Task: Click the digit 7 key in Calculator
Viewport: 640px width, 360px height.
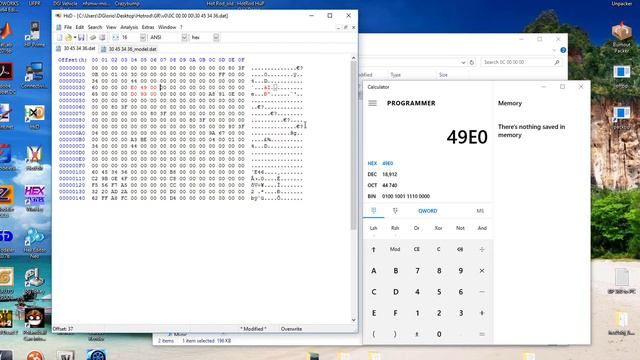Action: coord(417,271)
